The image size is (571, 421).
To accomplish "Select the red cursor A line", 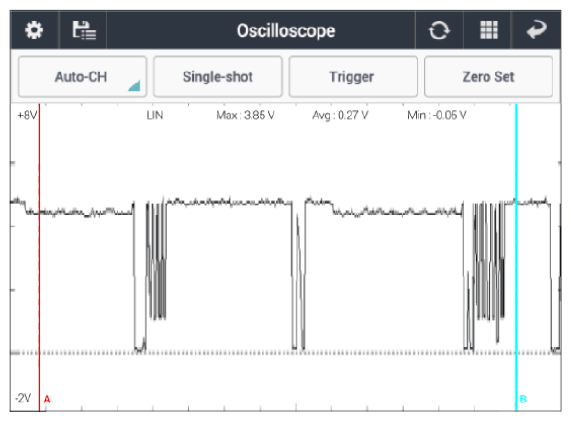I will pyautogui.click(x=39, y=255).
